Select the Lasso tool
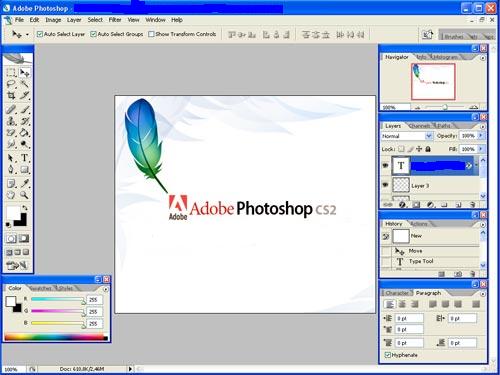Viewport: 500px width, 375px height. 11,84
